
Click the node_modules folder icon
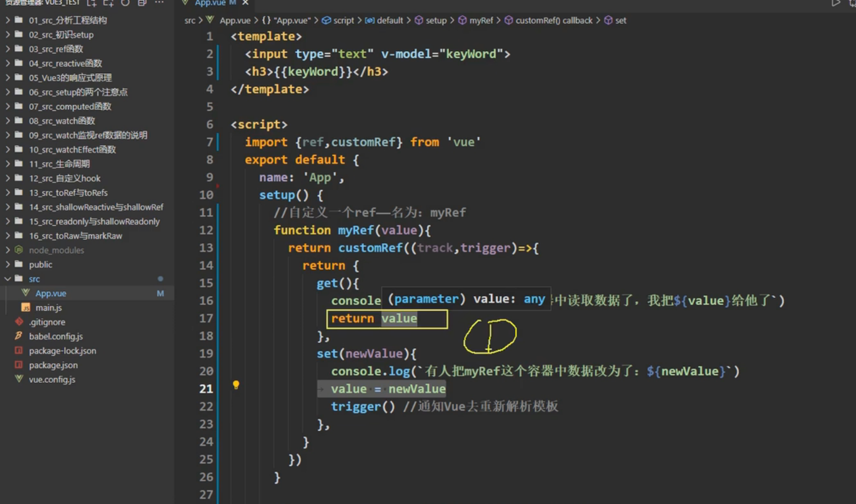pos(18,250)
